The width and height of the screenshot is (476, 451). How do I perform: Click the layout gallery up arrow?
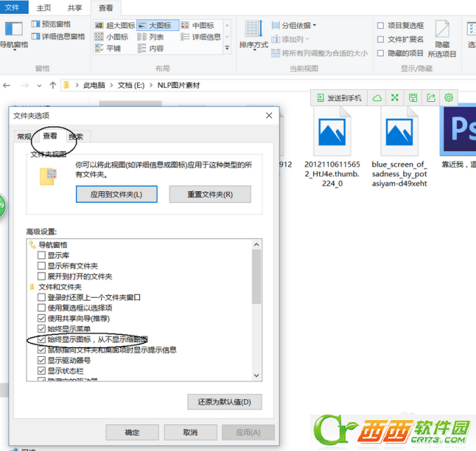point(227,25)
